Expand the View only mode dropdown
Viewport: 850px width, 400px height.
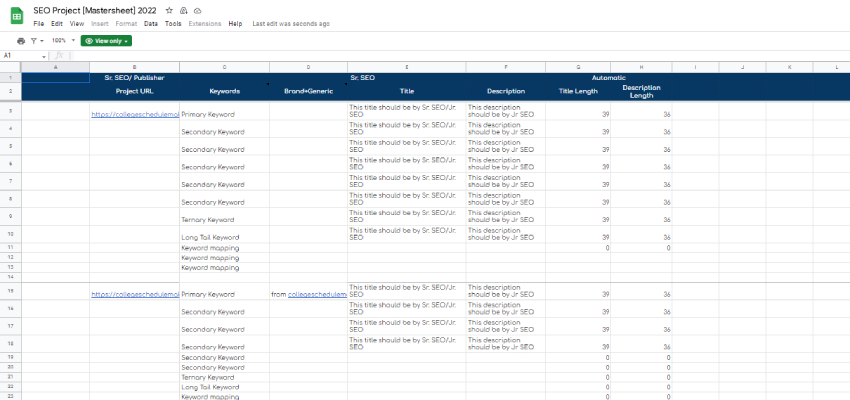106,41
